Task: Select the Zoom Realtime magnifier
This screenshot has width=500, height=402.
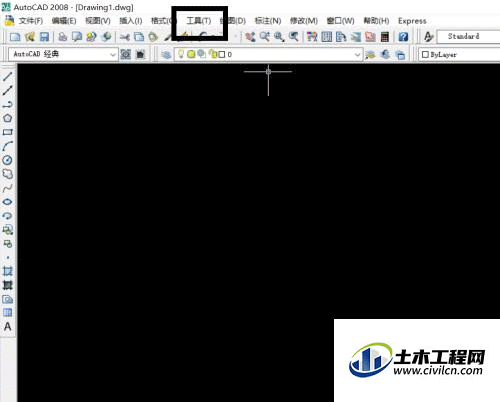Action: tap(265, 37)
